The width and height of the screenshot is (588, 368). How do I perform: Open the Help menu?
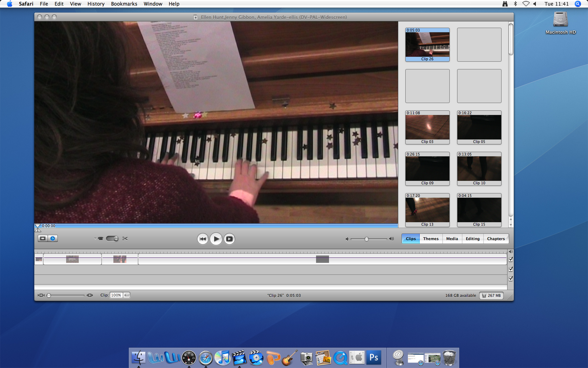[x=174, y=4]
